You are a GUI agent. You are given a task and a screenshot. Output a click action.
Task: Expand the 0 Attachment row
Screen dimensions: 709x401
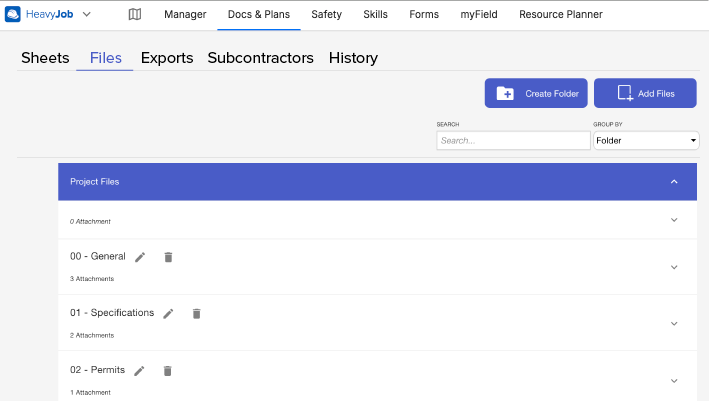(x=673, y=220)
